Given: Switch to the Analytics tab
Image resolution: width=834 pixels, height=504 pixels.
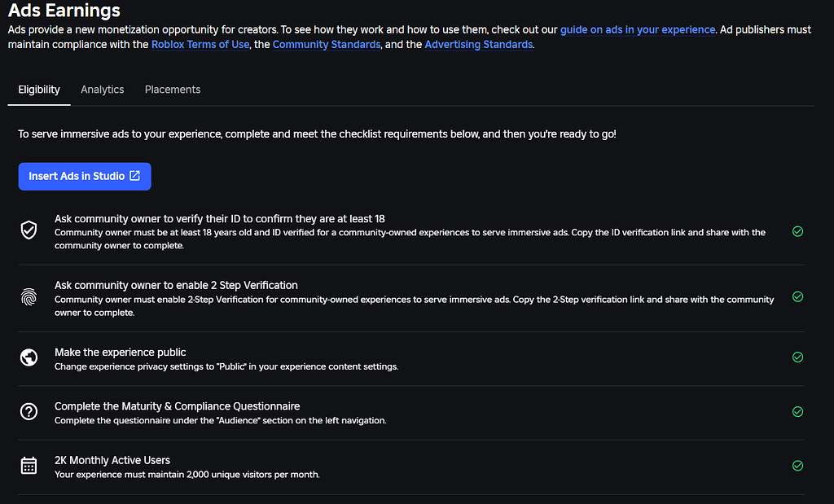Looking at the screenshot, I should 102,90.
